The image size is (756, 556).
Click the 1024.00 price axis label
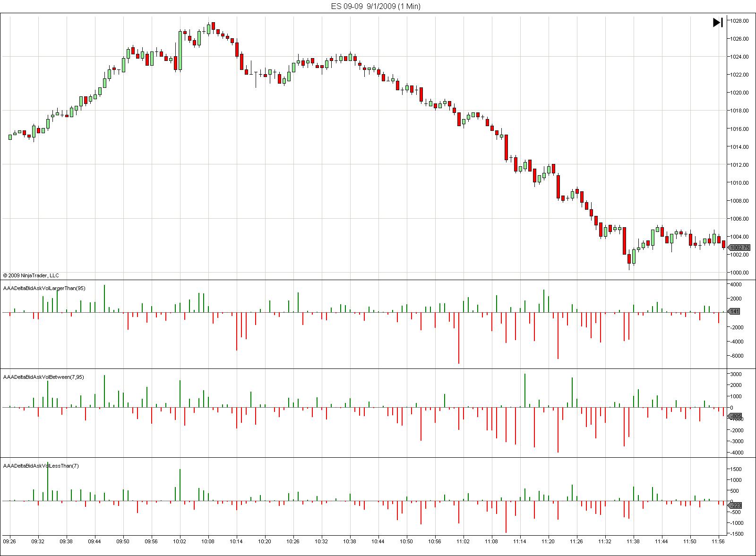tap(739, 57)
